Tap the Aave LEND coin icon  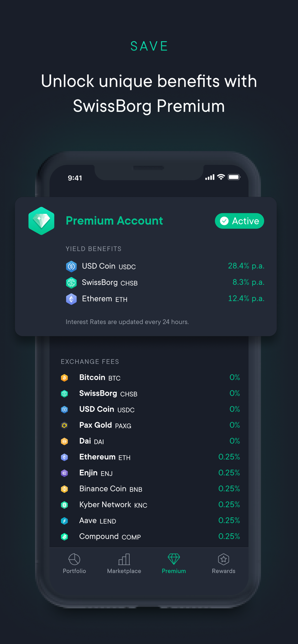coord(65,521)
